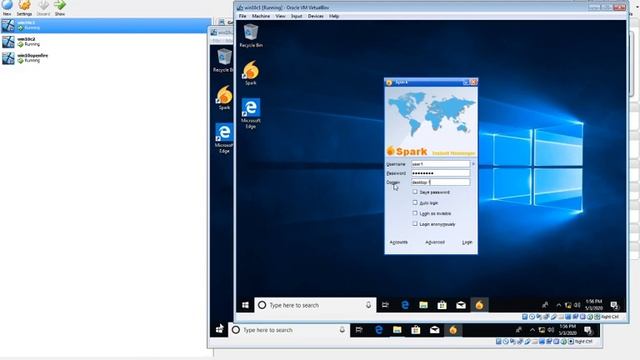The height and width of the screenshot is (360, 640).
Task: Enable the Save password checkbox
Action: click(415, 192)
